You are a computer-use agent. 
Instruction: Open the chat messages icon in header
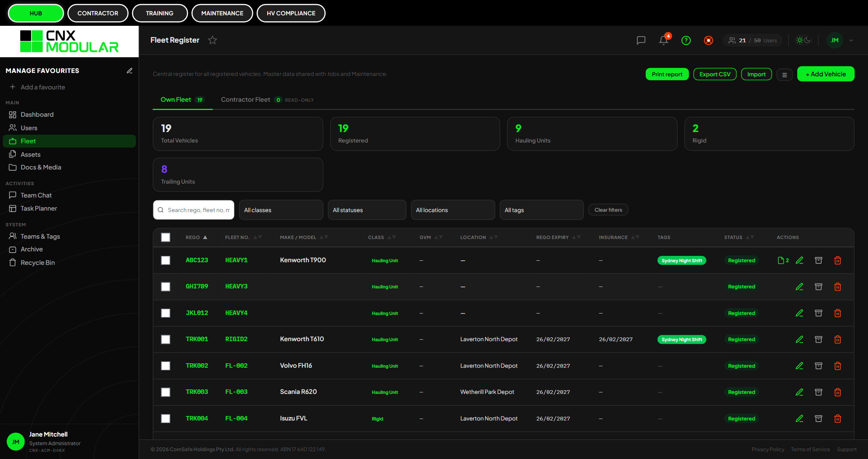point(641,40)
